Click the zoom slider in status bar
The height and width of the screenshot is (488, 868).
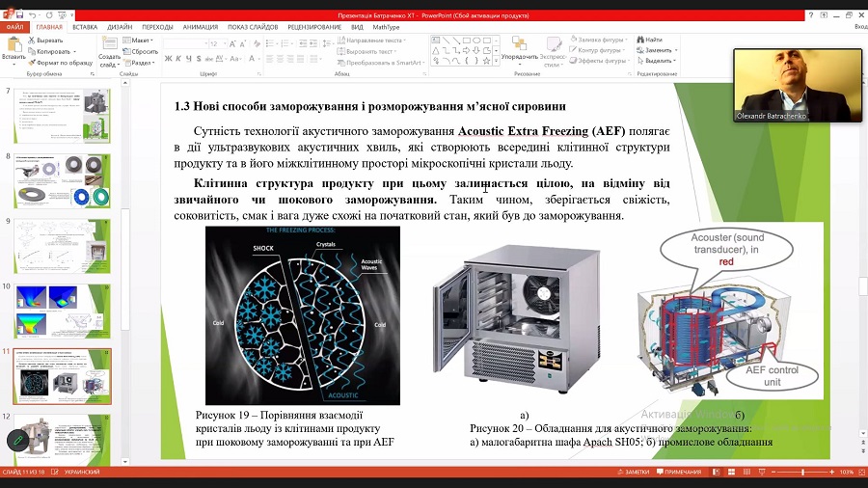pyautogui.click(x=802, y=472)
